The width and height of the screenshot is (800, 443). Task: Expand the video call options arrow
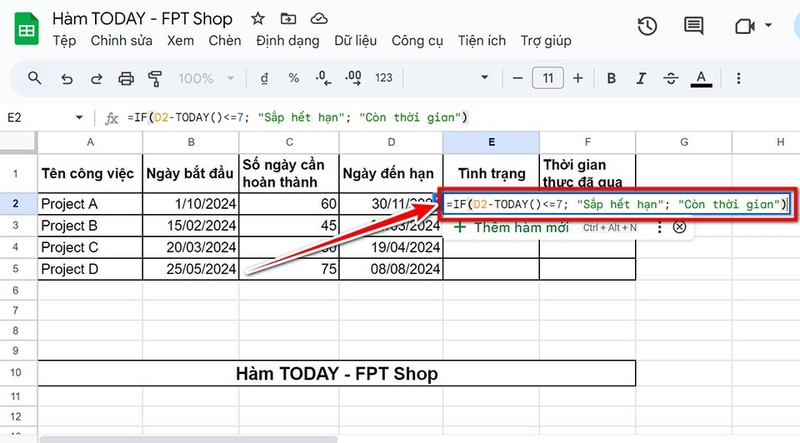(768, 25)
